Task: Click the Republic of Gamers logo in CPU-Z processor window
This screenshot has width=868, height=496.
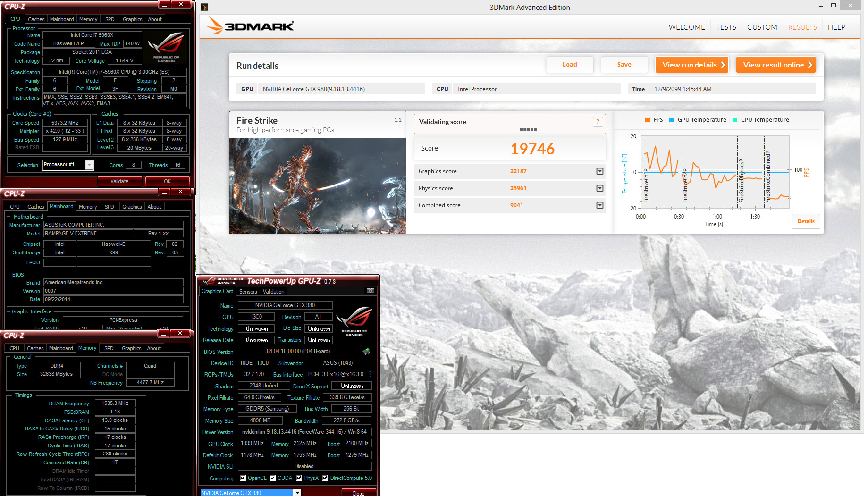Action: pyautogui.click(x=166, y=47)
